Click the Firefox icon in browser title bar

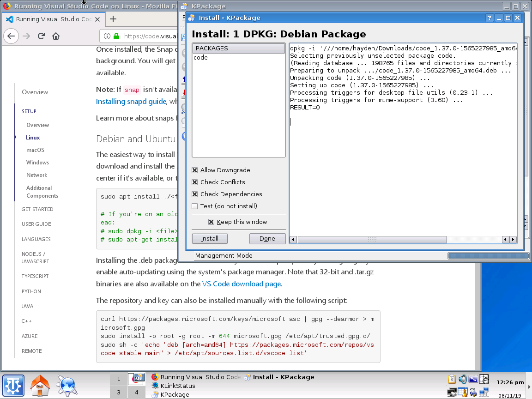coord(7,6)
